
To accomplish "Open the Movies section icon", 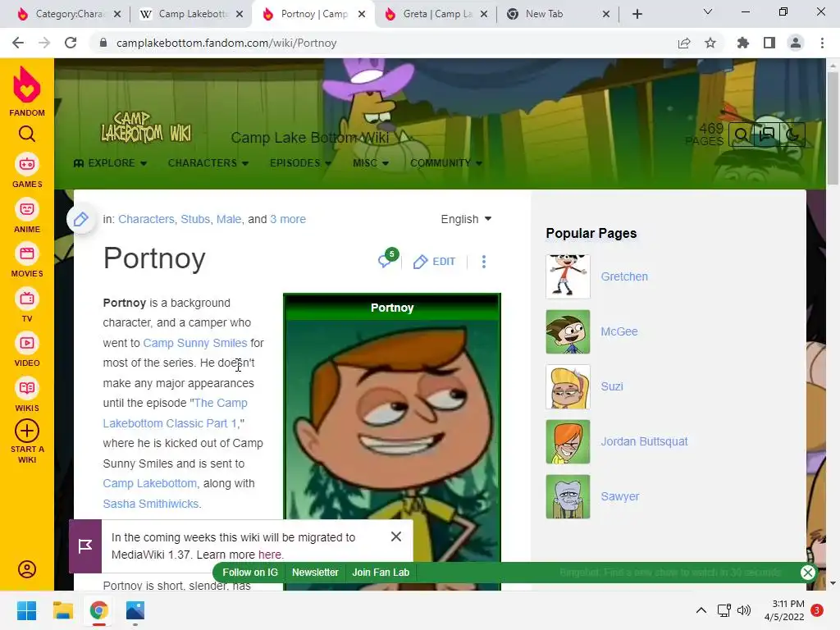I will [27, 253].
